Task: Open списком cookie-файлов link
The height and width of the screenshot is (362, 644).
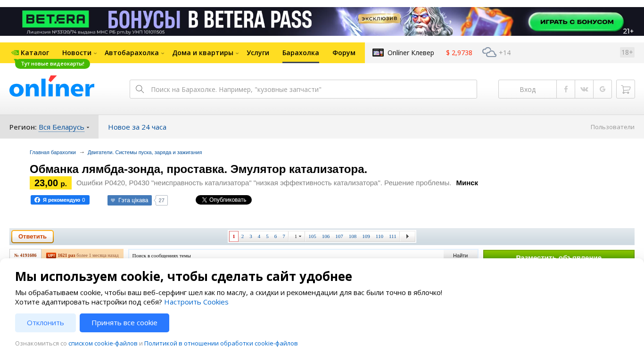Action: tap(103, 343)
